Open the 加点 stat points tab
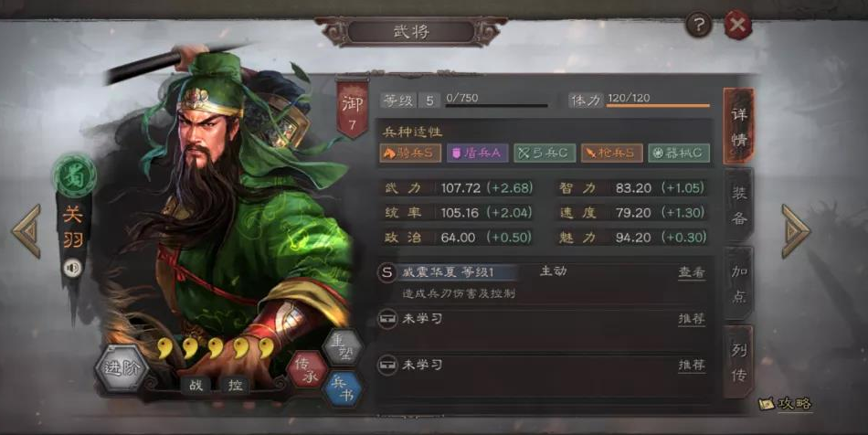This screenshot has height=435, width=868. (x=739, y=283)
